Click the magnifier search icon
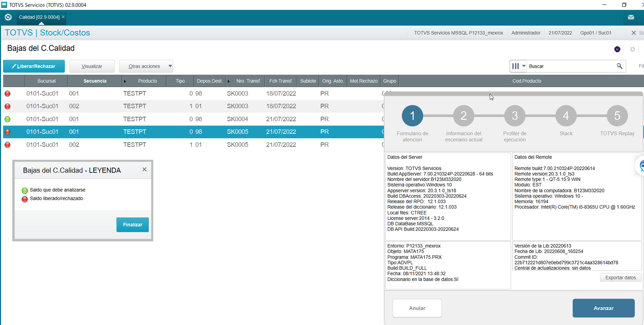This screenshot has height=325, width=644. pyautogui.click(x=619, y=66)
